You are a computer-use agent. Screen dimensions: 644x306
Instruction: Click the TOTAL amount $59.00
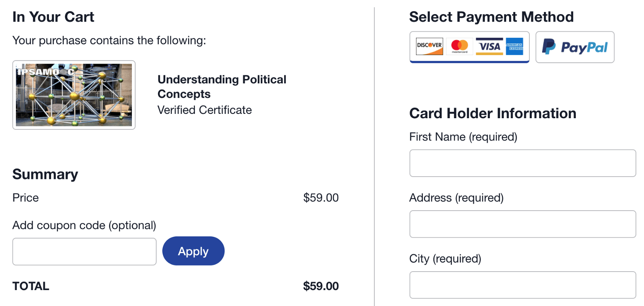coord(321,286)
